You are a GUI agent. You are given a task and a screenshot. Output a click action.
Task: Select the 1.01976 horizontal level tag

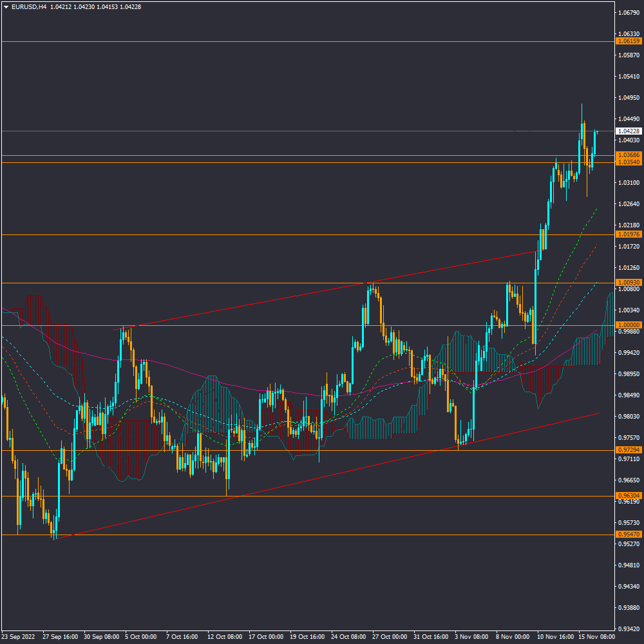(x=629, y=234)
